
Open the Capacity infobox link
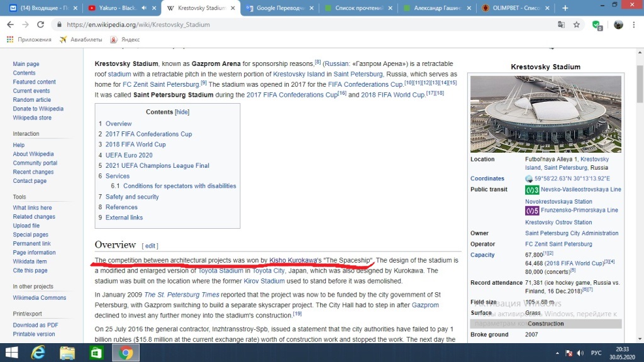482,255
